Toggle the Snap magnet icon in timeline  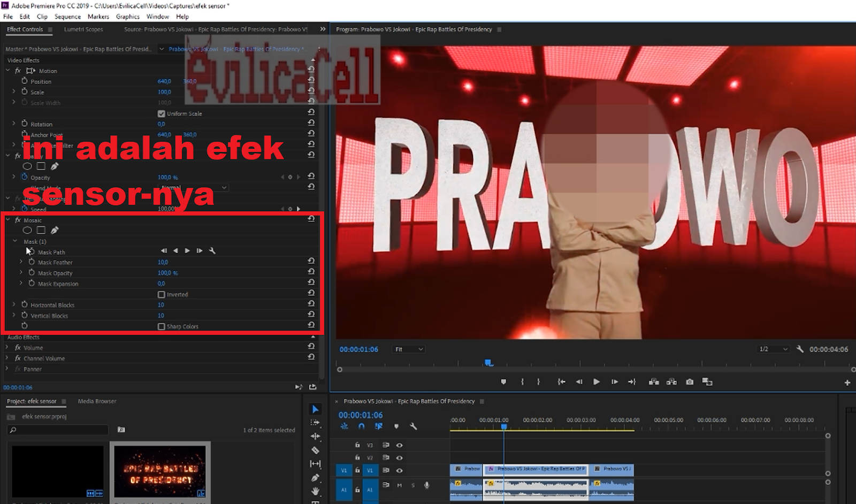362,426
